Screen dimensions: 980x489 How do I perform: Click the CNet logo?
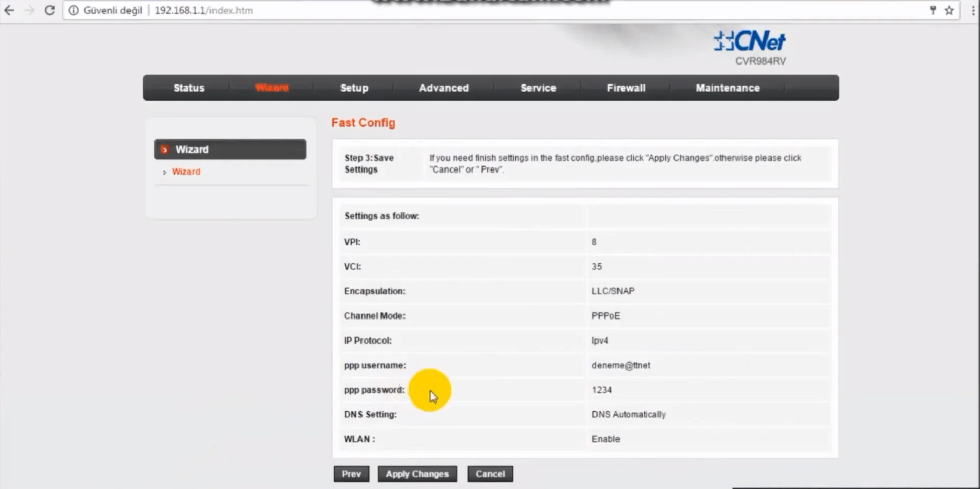[750, 41]
